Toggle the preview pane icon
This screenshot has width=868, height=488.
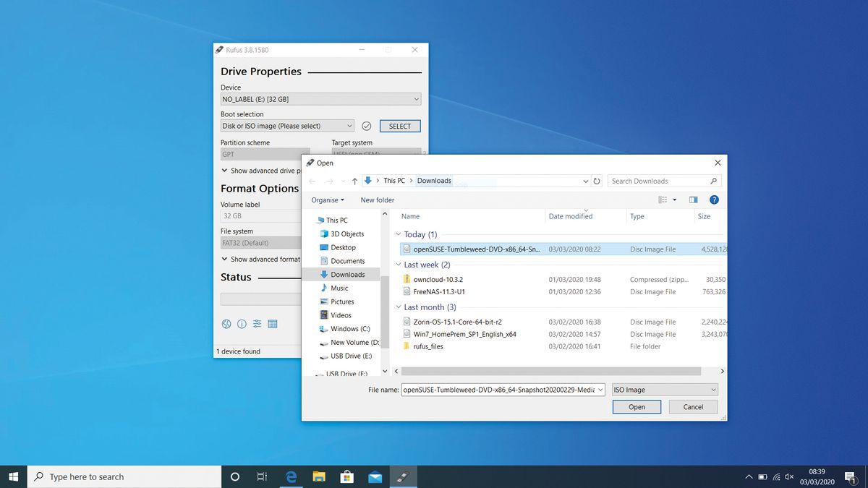(x=693, y=200)
